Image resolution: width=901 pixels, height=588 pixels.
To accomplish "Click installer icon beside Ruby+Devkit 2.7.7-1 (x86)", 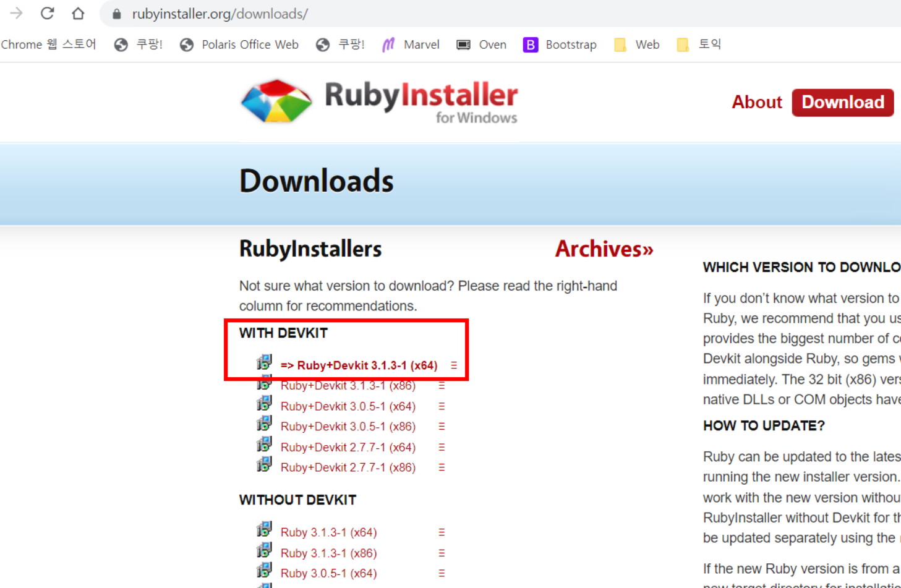I will pos(264,464).
